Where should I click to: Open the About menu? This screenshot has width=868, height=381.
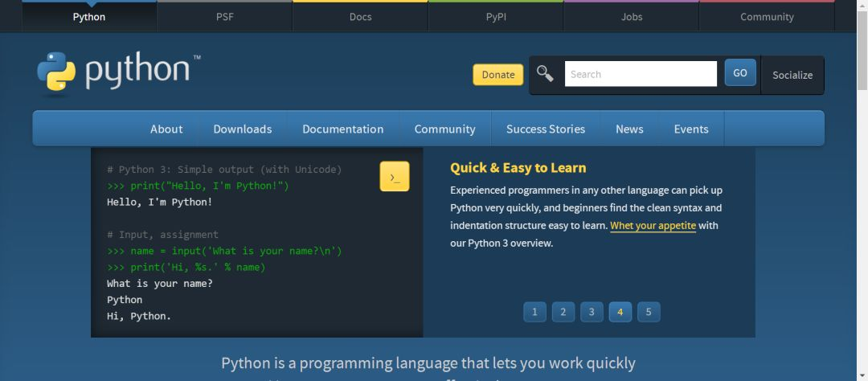pyautogui.click(x=166, y=129)
